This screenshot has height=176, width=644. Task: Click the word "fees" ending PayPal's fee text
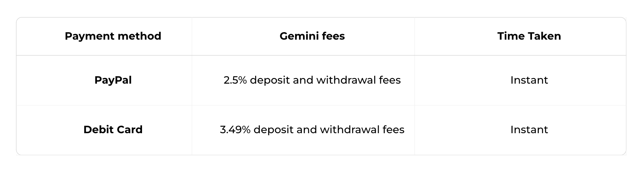coord(389,80)
